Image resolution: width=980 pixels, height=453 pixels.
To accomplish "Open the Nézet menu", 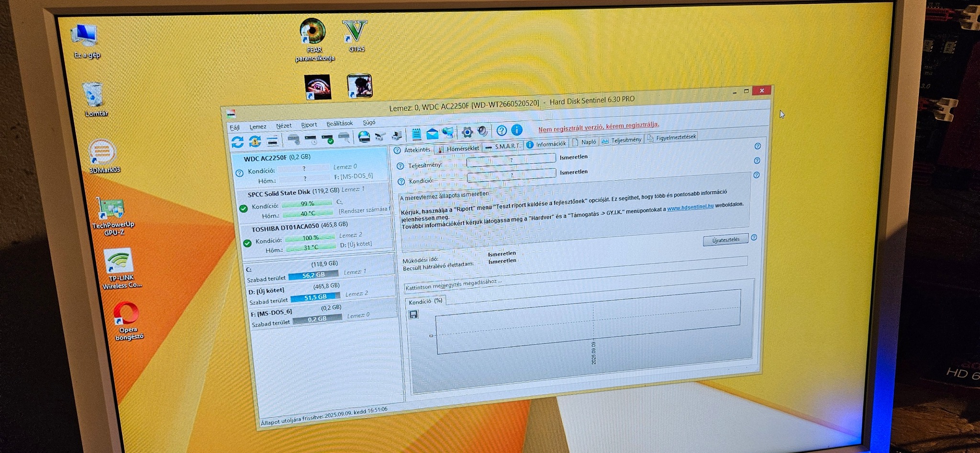I will [284, 126].
